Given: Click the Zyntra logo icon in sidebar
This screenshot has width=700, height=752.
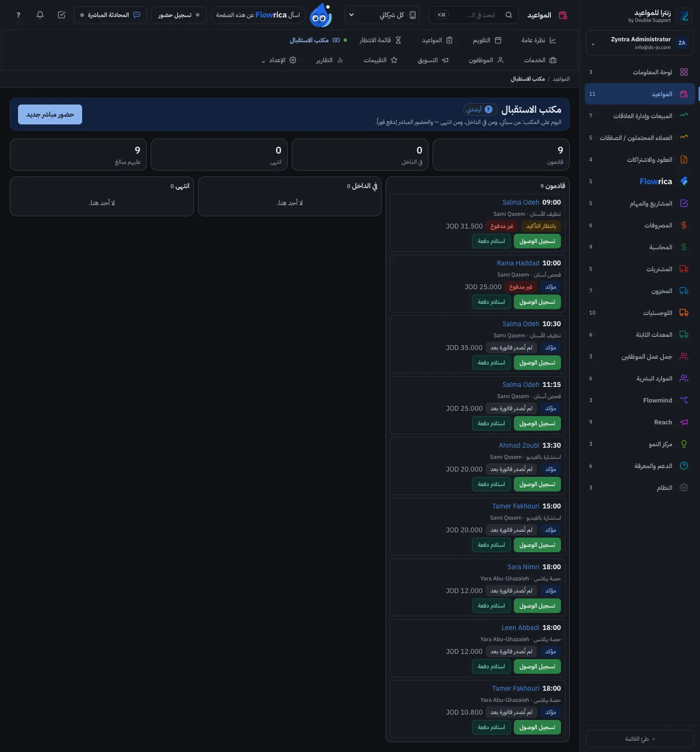Looking at the screenshot, I should [684, 16].
